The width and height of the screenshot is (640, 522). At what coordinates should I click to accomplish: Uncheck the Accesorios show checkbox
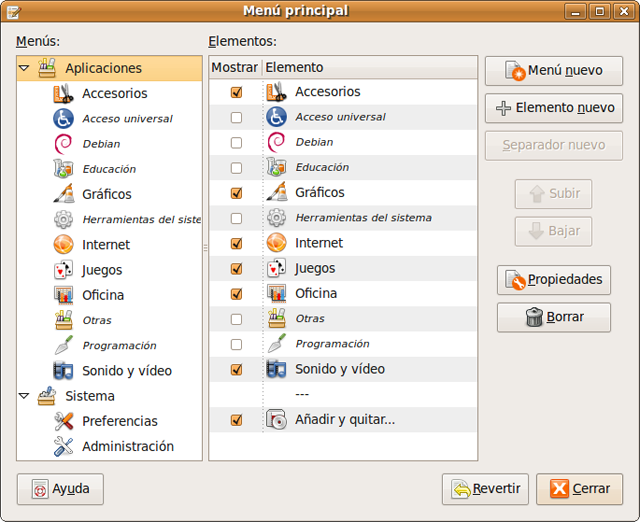236,92
